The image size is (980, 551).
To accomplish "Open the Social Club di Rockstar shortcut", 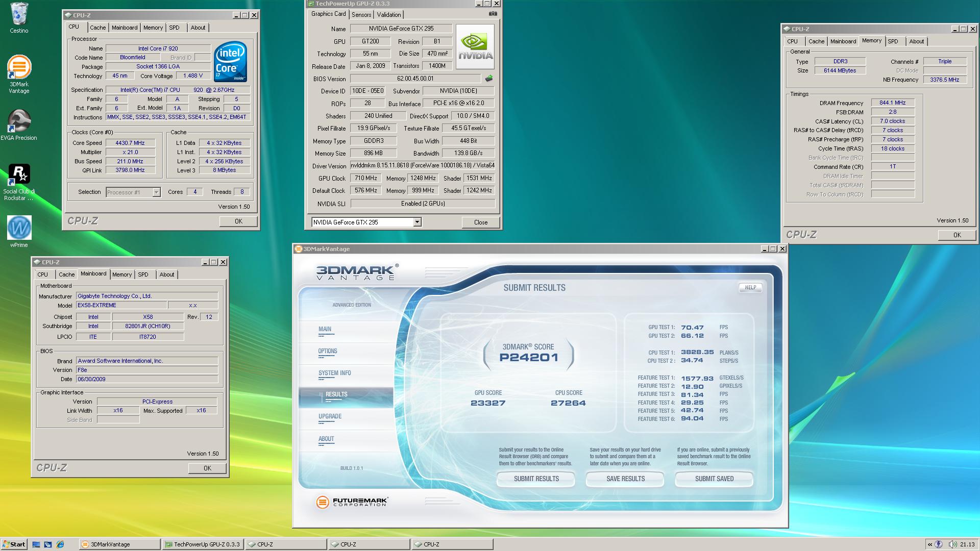I will (19, 182).
